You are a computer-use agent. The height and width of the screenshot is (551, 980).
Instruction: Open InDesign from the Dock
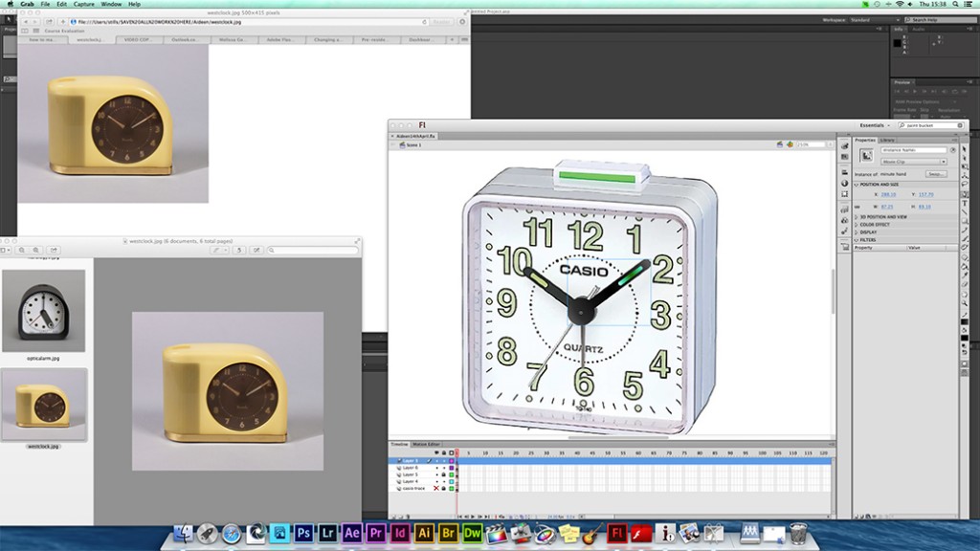pos(400,533)
